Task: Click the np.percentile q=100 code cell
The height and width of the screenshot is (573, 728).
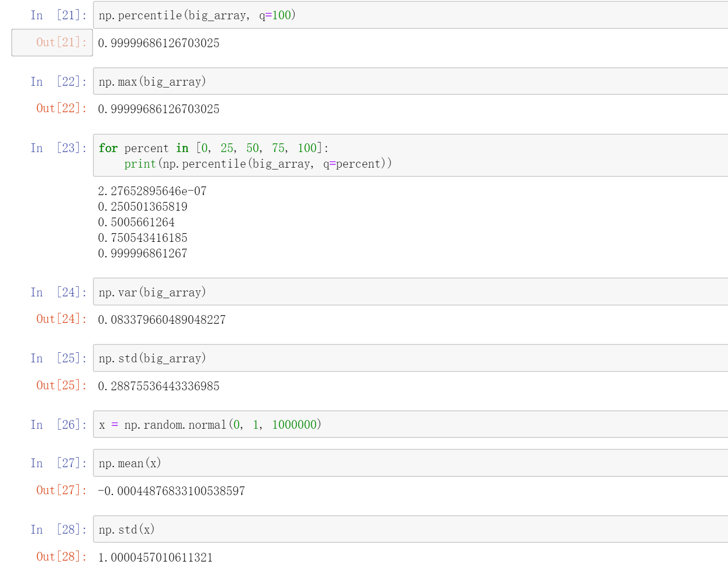Action: point(410,15)
